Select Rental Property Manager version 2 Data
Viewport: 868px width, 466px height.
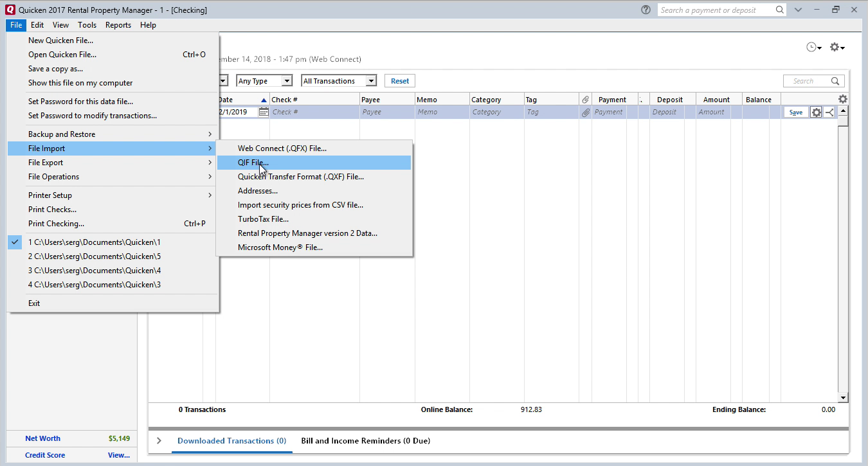tap(314, 233)
